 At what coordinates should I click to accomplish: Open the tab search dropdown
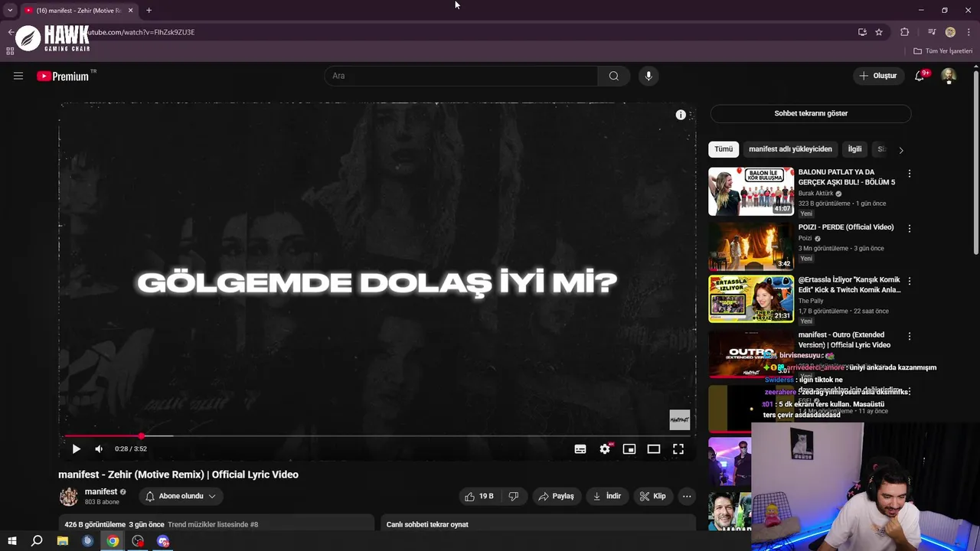click(x=10, y=11)
